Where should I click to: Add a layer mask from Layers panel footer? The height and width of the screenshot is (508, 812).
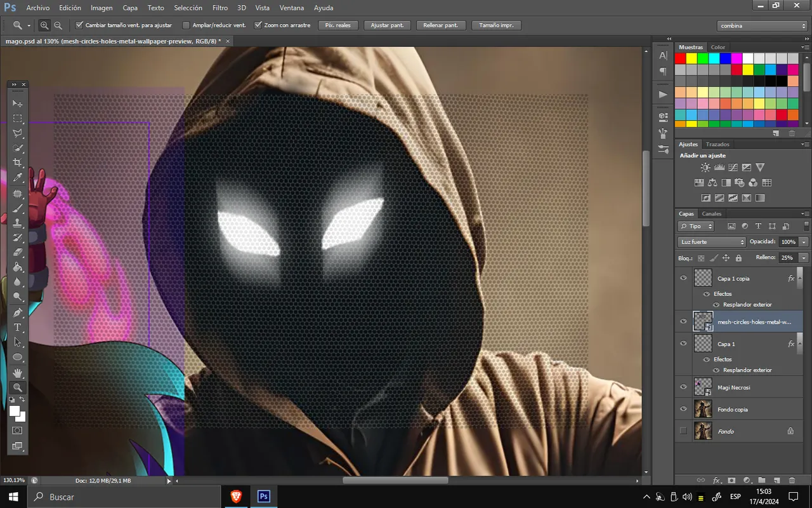(731, 480)
